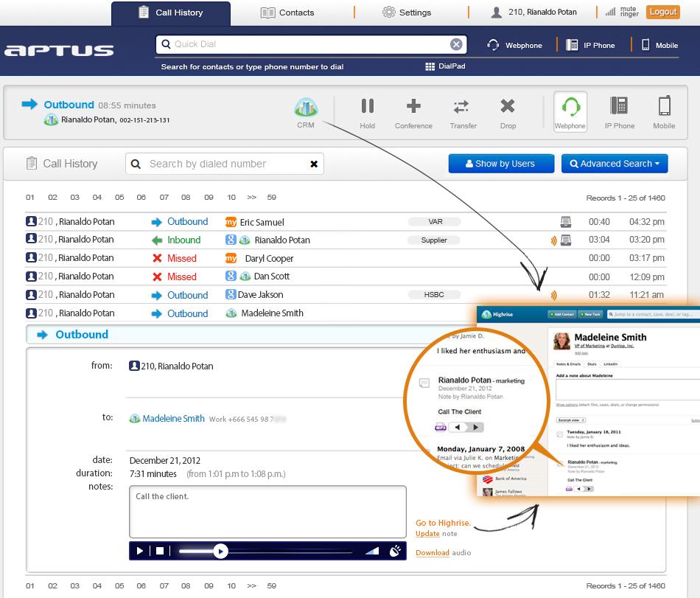Screen dimensions: 700x598
Task: Stop the call recording playback
Action: tap(159, 551)
